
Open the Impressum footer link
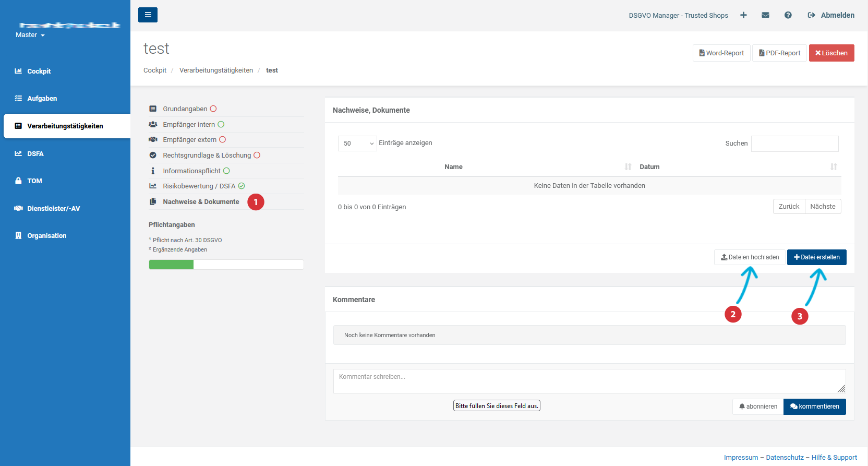pos(741,458)
